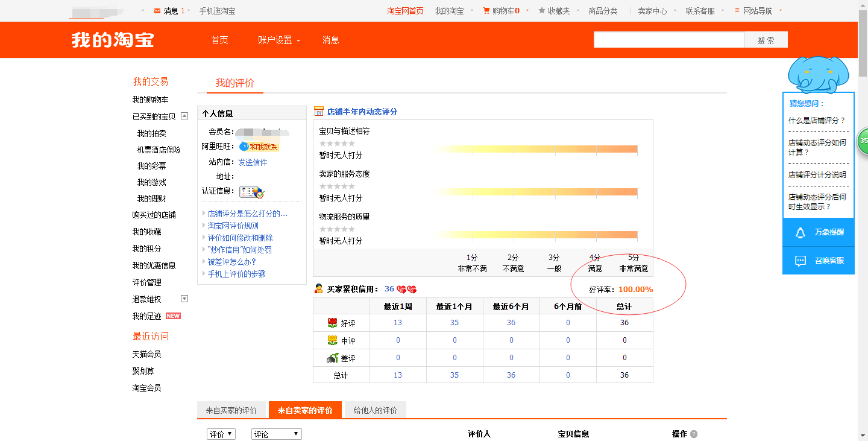The image size is (868, 441).
Task: Open 聚划算 under 最近访问
Action: [143, 371]
